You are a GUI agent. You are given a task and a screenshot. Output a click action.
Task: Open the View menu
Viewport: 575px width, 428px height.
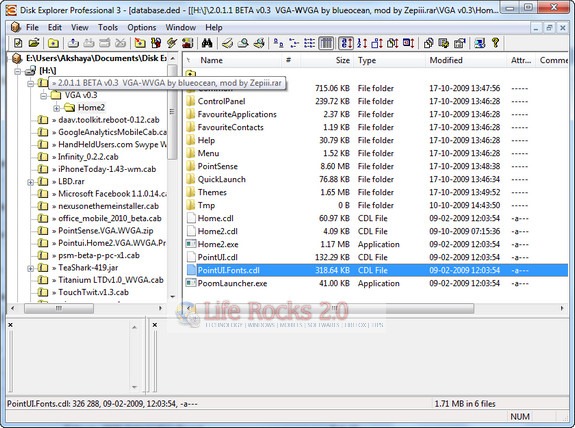[80, 28]
